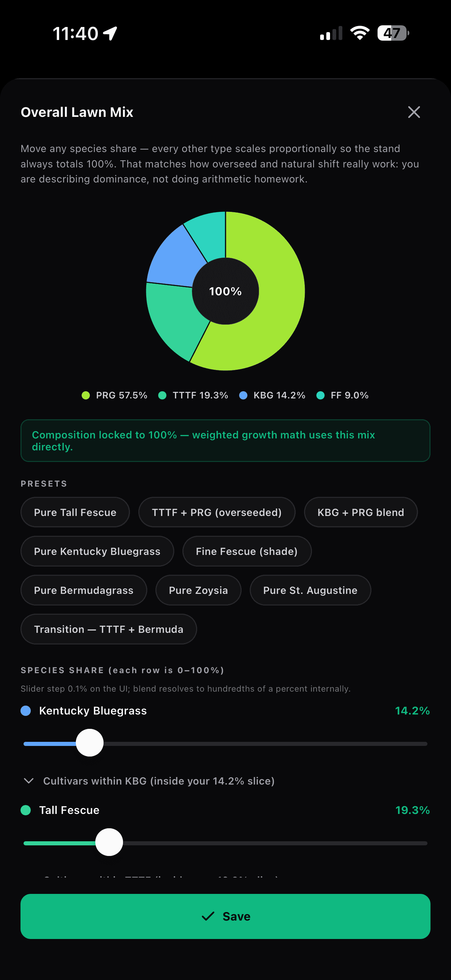The height and width of the screenshot is (980, 451).
Task: Select the Fine Fescue (shade) preset
Action: (x=247, y=551)
